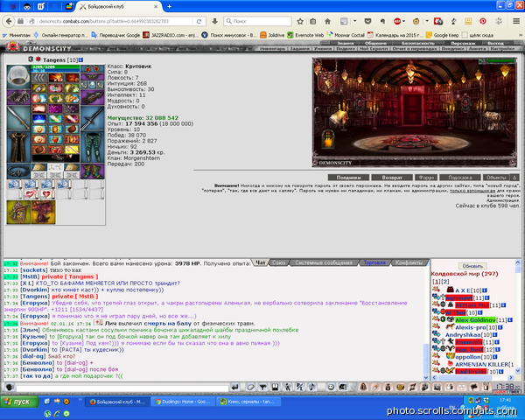Switch to Системные сообщения tab
The height and width of the screenshot is (420, 525).
tap(324, 262)
